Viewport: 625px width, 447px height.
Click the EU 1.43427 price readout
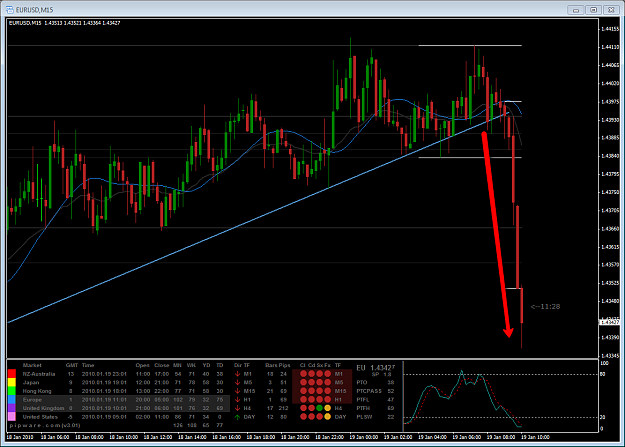click(x=375, y=368)
